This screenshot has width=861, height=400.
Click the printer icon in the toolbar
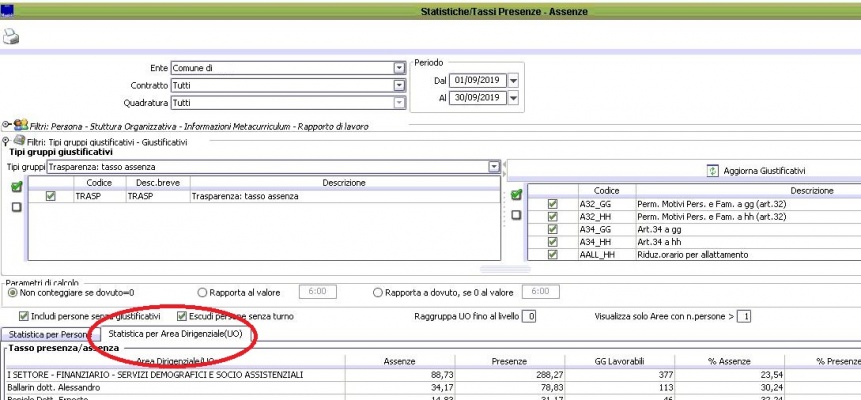tap(12, 37)
